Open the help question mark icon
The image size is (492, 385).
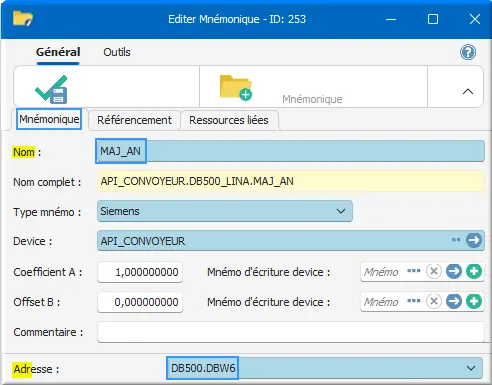(468, 52)
